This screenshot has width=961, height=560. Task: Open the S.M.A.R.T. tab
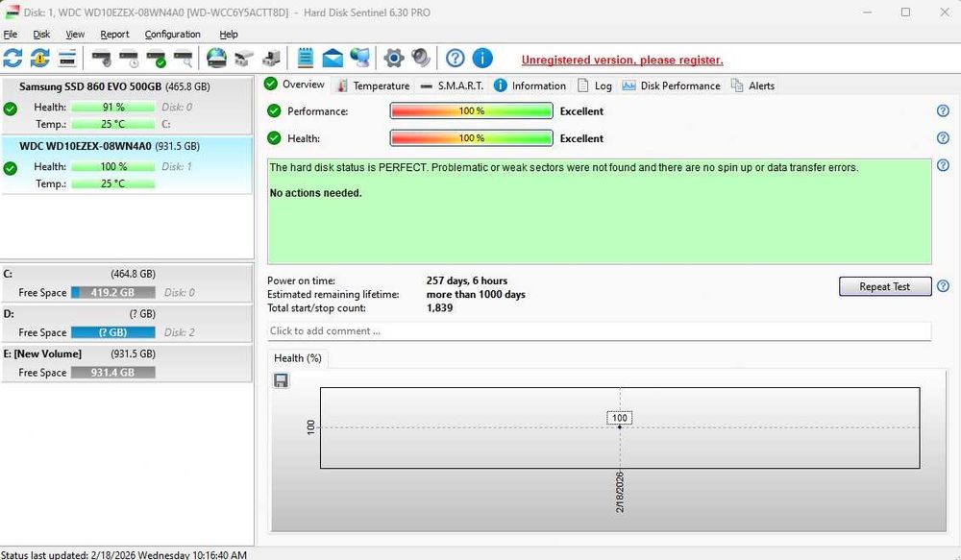pos(453,85)
